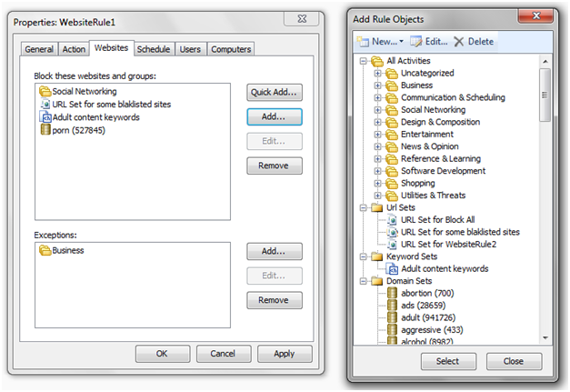Click the Select button in Add Rule Objects
The width and height of the screenshot is (570, 392).
(448, 361)
